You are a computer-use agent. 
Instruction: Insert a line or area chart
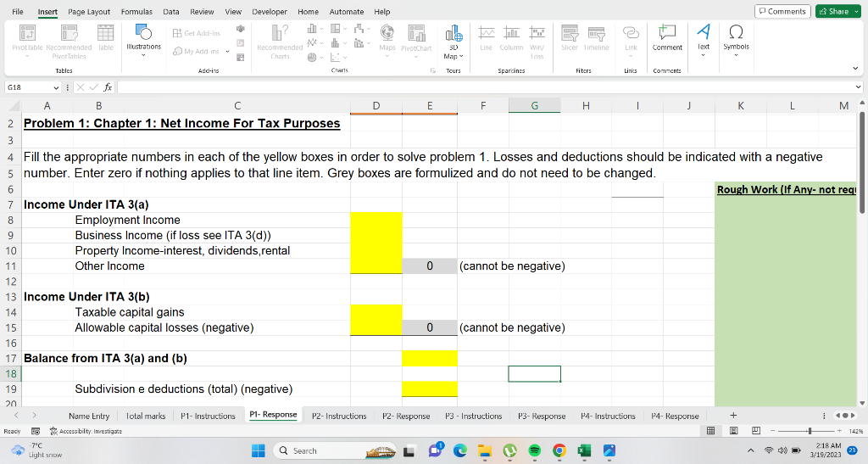(x=314, y=42)
